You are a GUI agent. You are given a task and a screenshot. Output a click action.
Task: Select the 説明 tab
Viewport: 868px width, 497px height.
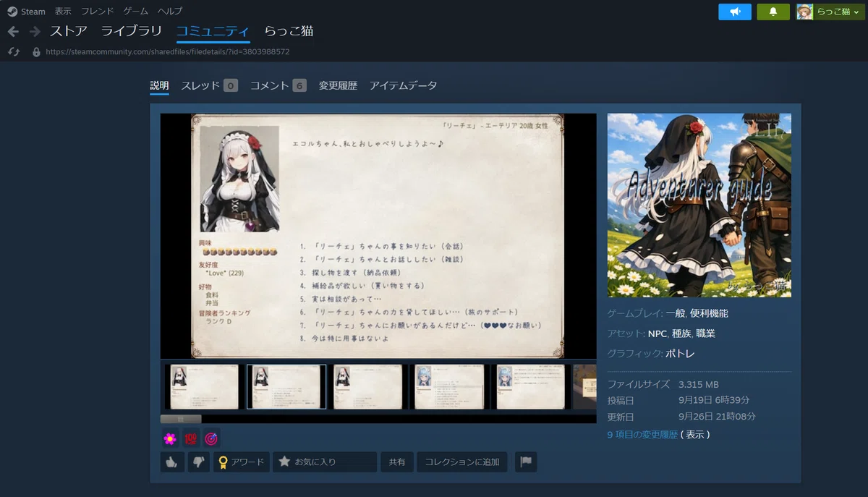159,85
